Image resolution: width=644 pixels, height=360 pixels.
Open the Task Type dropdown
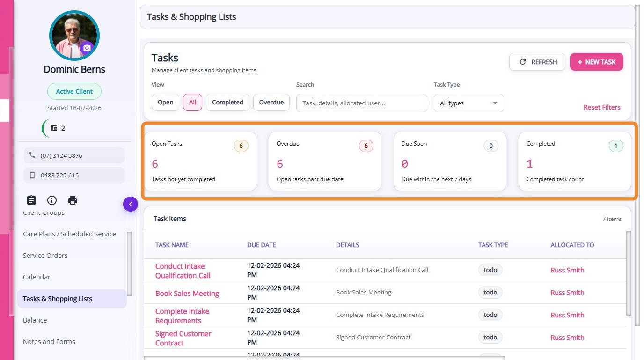pos(468,103)
